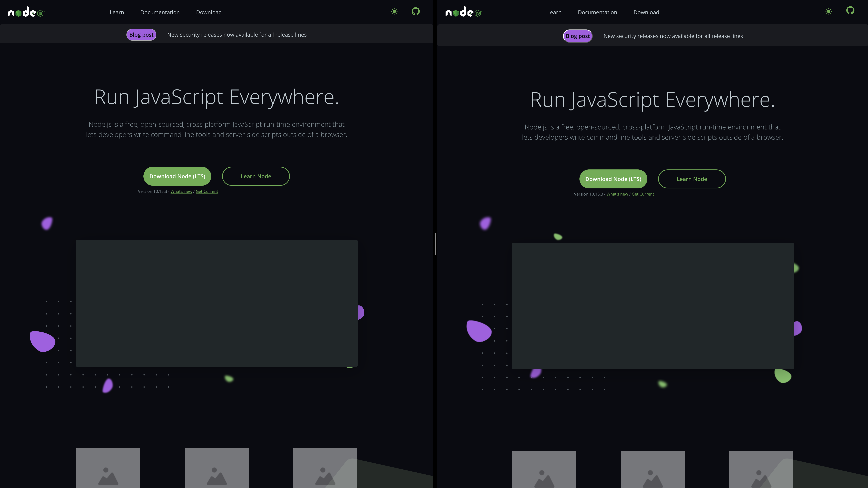Open Get Current link in right pane
Viewport: 868px width, 488px height.
tap(643, 194)
